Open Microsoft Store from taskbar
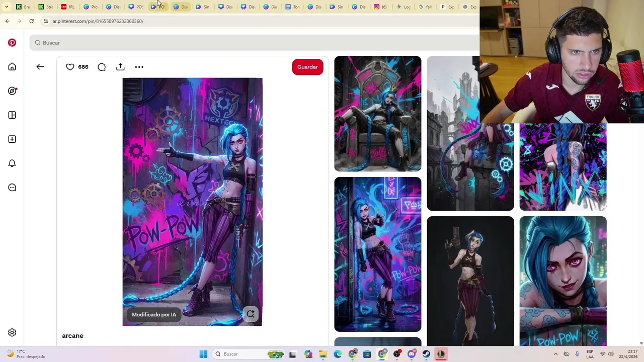The height and width of the screenshot is (362, 644). (x=367, y=354)
